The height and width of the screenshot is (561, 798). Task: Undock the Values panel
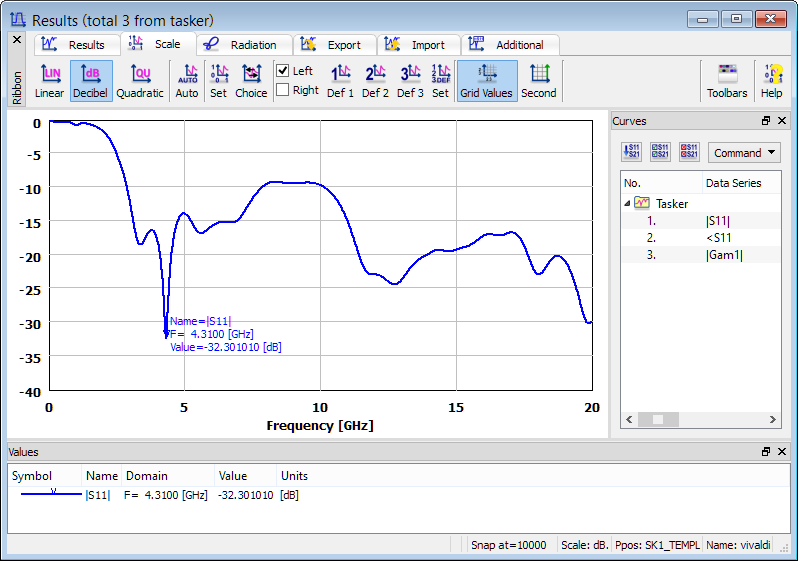(766, 452)
